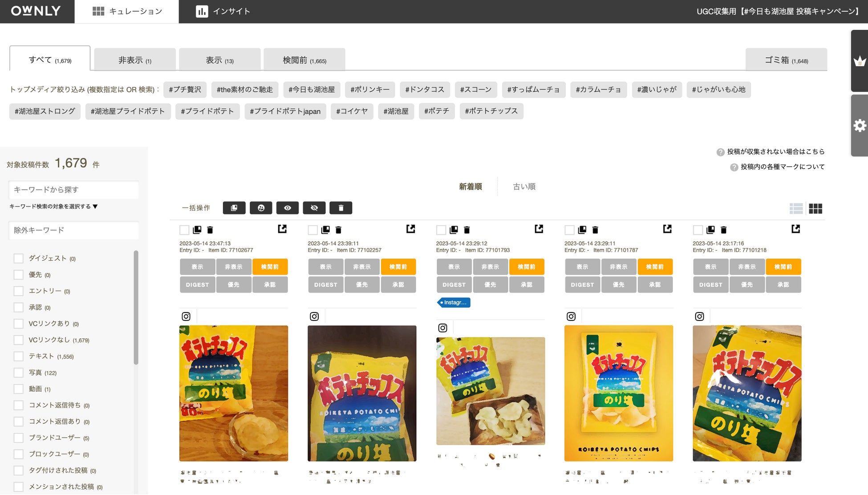This screenshot has width=868, height=495.
Task: Click the crown icon on right sidebar
Action: pos(860,61)
